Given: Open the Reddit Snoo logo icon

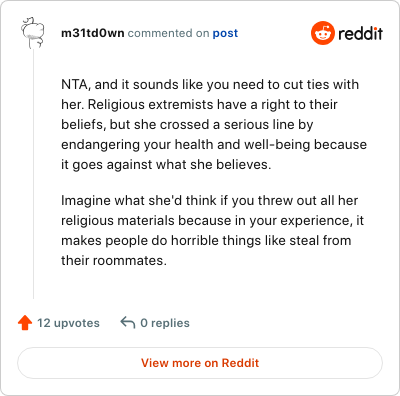Looking at the screenshot, I should [x=322, y=33].
